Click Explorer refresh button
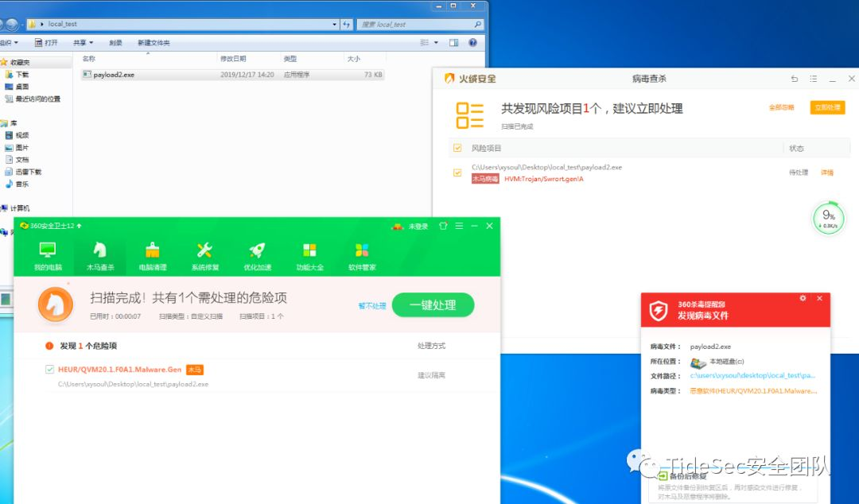Image resolution: width=859 pixels, height=504 pixels. click(346, 24)
